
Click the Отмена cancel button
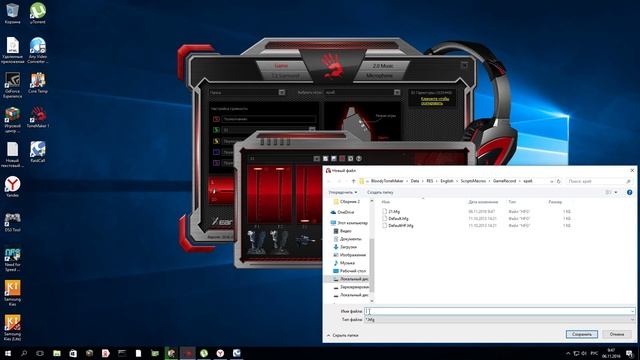pos(617,334)
